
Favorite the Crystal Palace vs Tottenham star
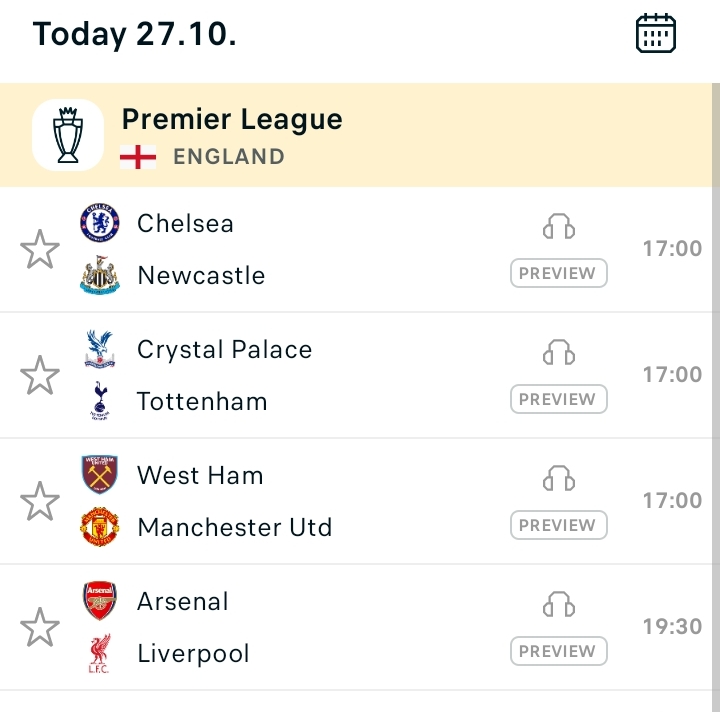[x=40, y=375]
